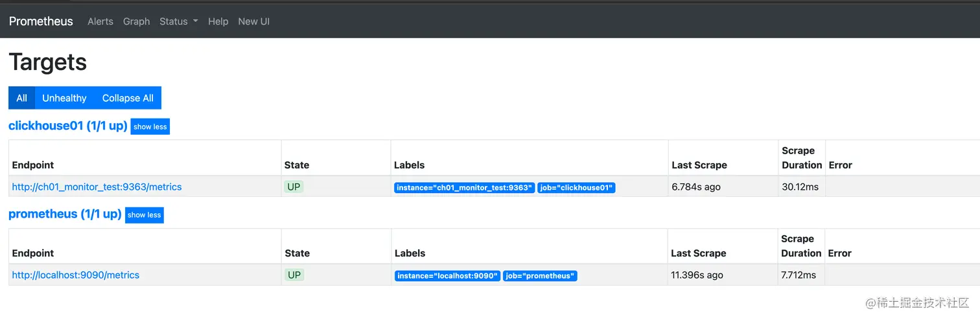This screenshot has height=320, width=980.
Task: Collapse clickhouse01 with show less button
Action: pos(150,126)
